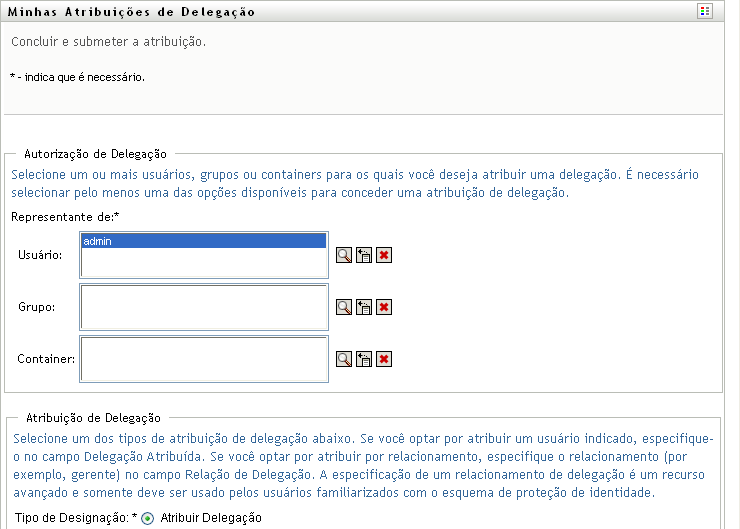Clear Container entry with red X icon
The height and width of the screenshot is (529, 740).
click(384, 359)
